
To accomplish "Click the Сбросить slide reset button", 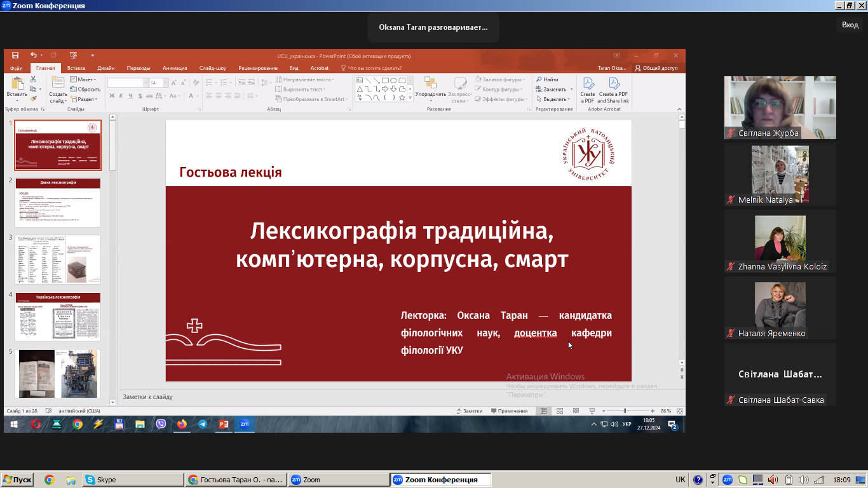I will pos(86,90).
